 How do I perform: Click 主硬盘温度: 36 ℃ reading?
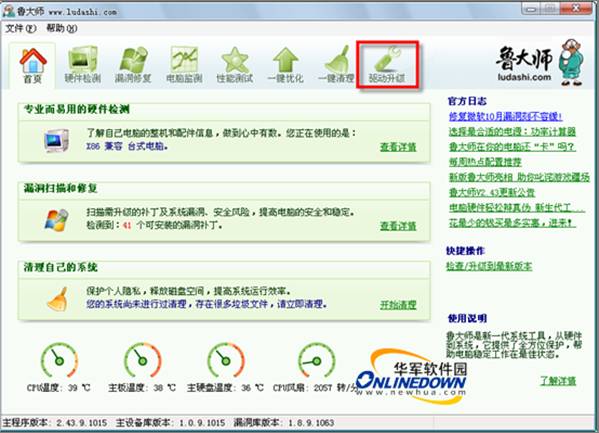[x=225, y=388]
